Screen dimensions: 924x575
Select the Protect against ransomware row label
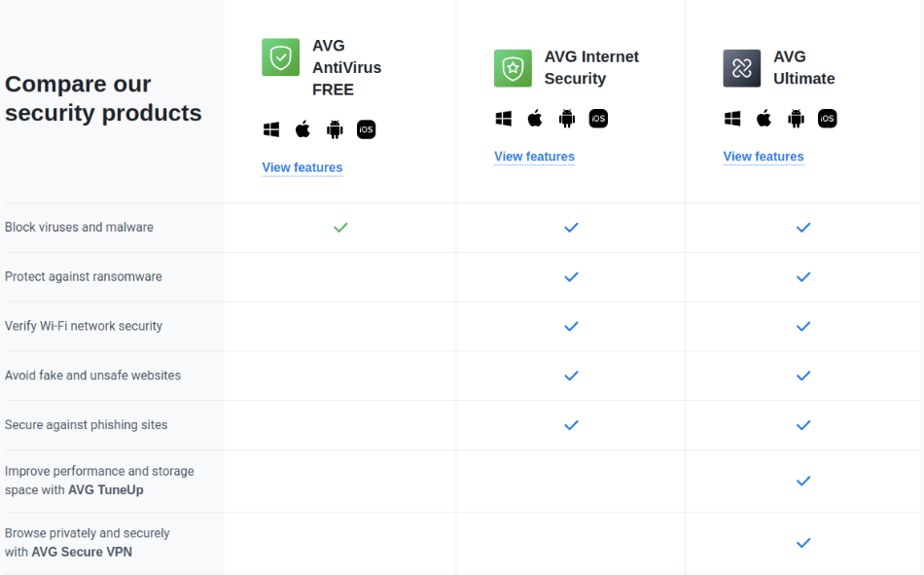[x=83, y=276]
